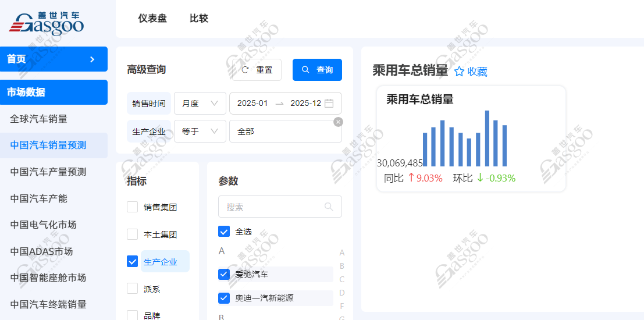Image resolution: width=644 pixels, height=320 pixels.
Task: Open the 等于 operator dropdown
Action: 200,131
